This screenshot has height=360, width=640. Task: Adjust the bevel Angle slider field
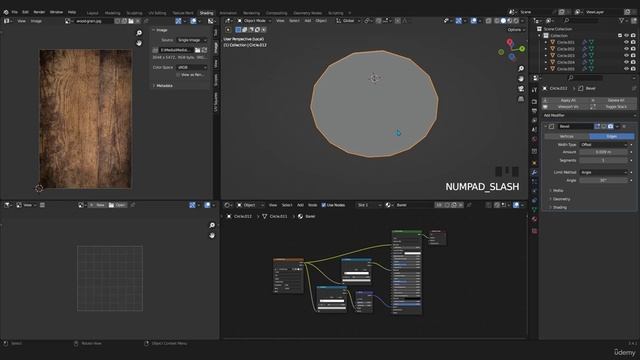(603, 180)
